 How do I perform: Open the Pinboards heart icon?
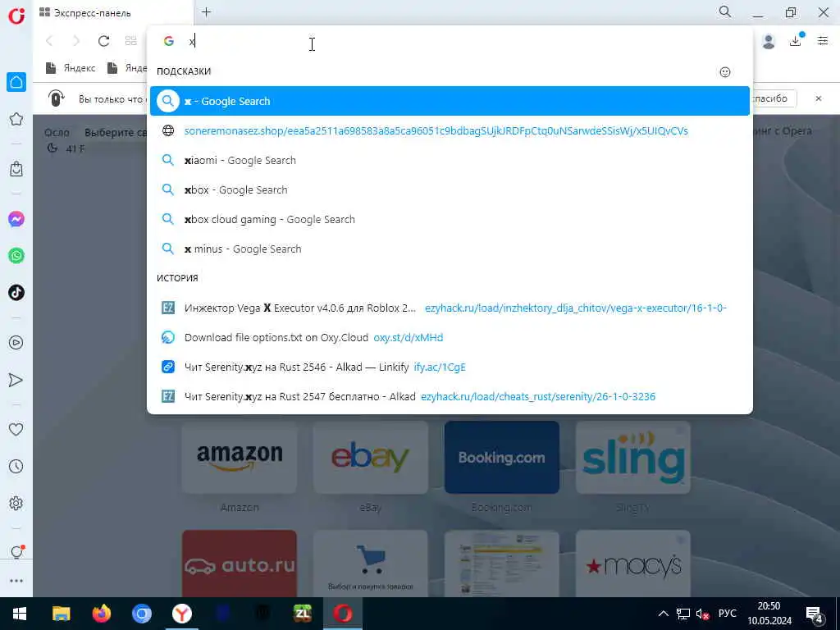pyautogui.click(x=16, y=429)
